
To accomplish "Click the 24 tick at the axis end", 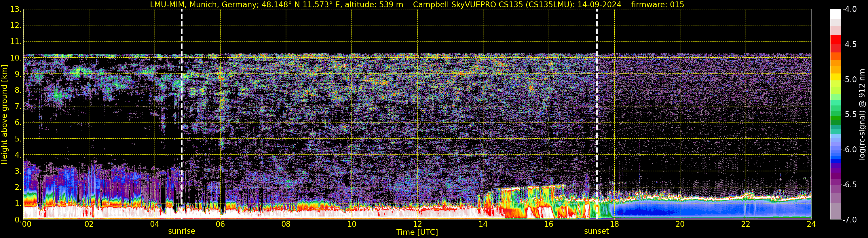I will 811,224.
